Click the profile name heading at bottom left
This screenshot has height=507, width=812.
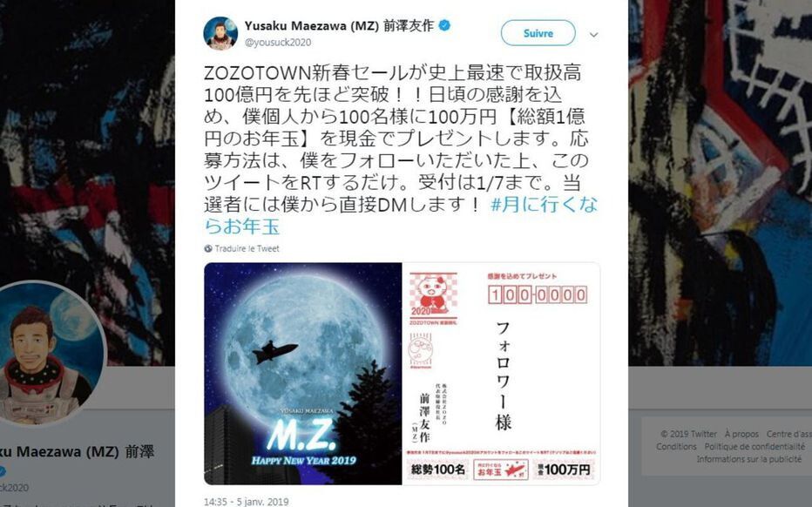tap(78, 451)
